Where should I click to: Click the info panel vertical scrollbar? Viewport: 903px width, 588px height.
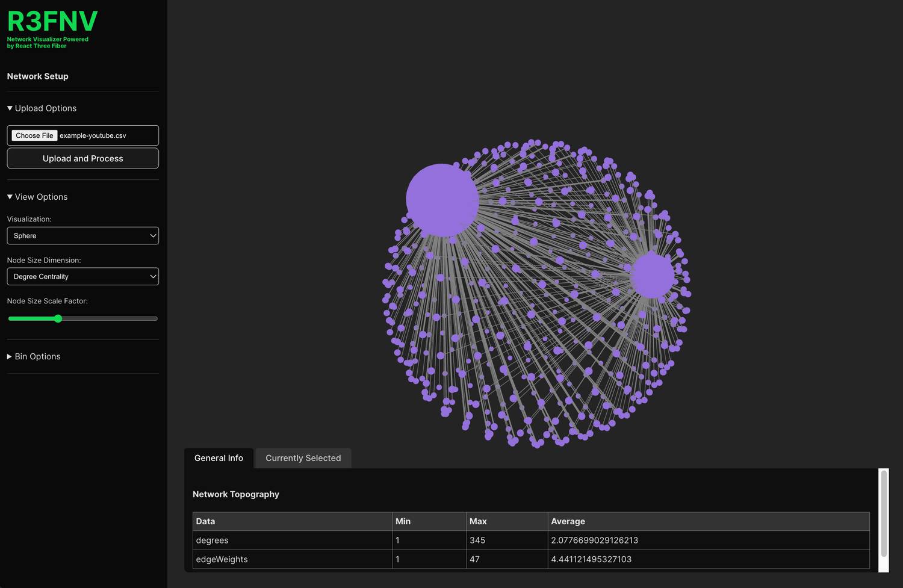pyautogui.click(x=884, y=514)
